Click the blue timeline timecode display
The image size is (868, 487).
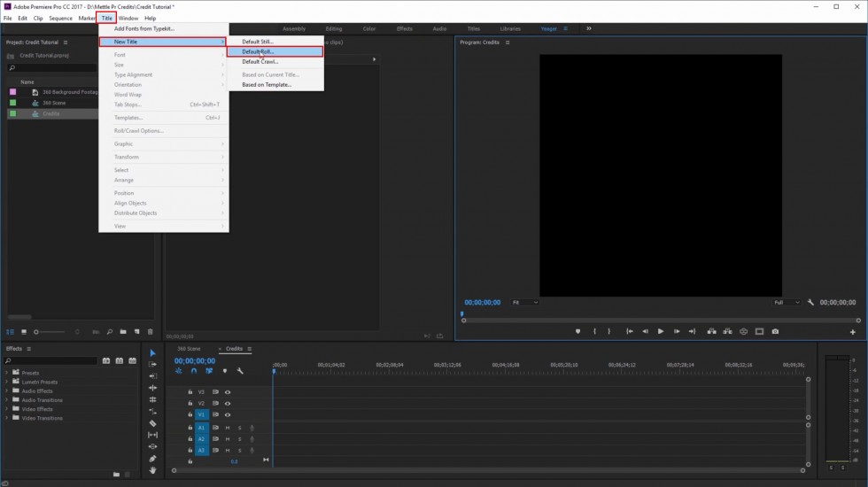(x=194, y=361)
